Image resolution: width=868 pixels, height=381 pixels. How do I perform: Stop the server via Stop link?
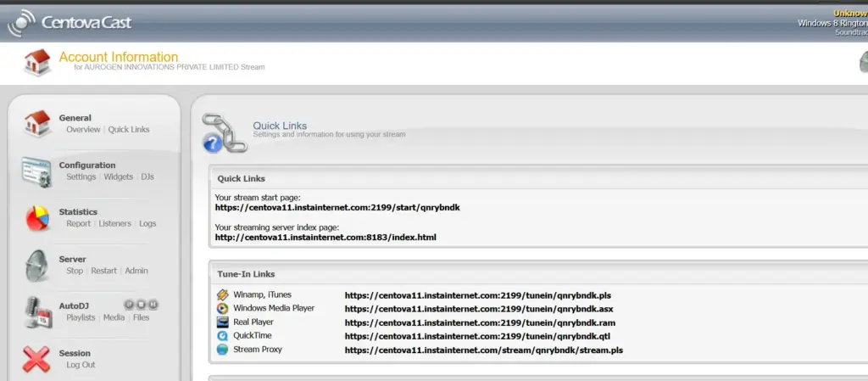(x=75, y=271)
